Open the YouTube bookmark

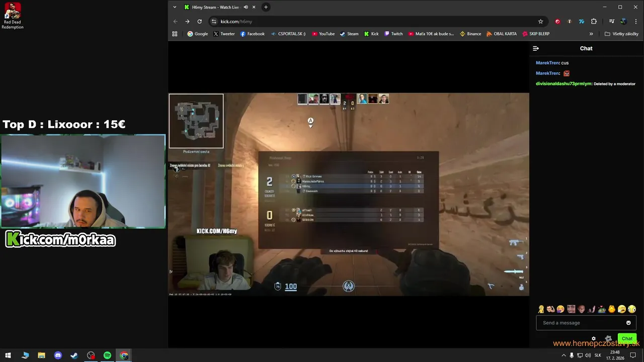click(323, 34)
